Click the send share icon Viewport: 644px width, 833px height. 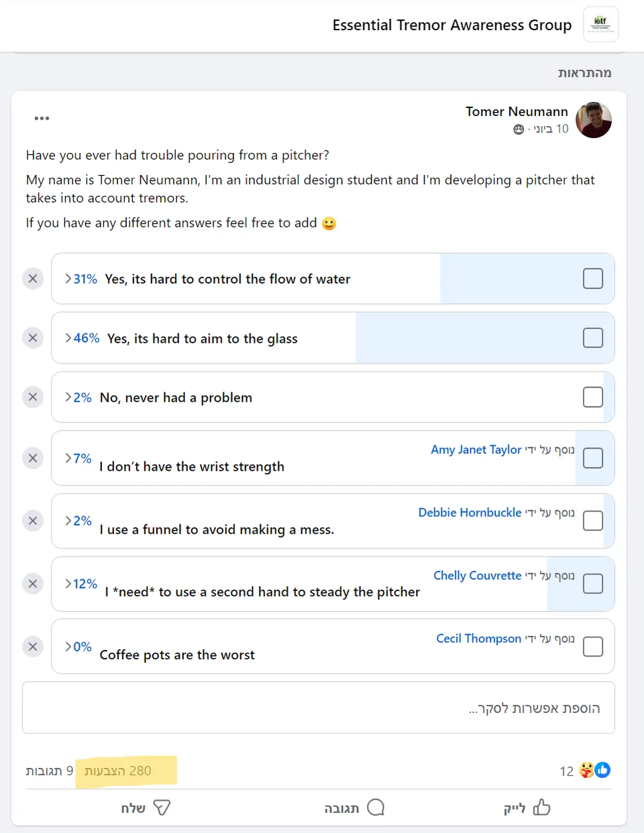146,808
